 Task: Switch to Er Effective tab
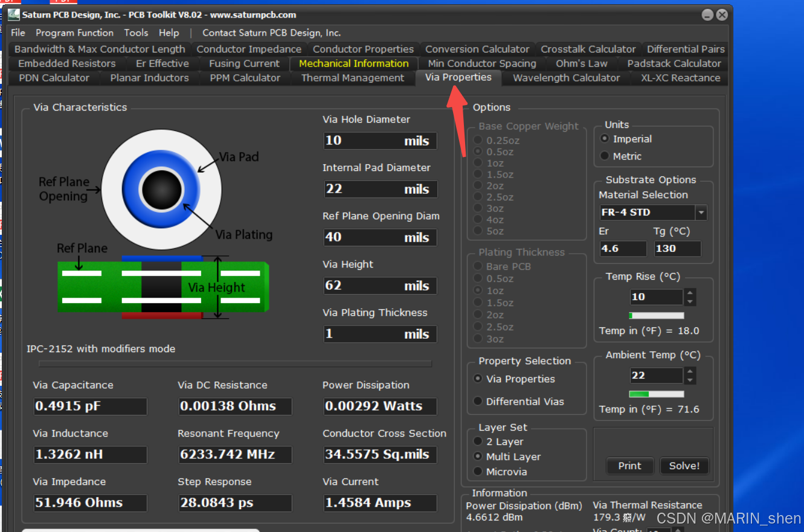(162, 63)
